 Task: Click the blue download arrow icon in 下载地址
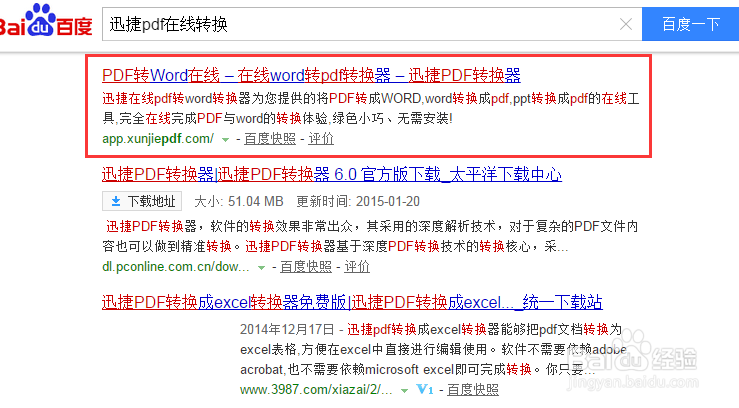[115, 202]
